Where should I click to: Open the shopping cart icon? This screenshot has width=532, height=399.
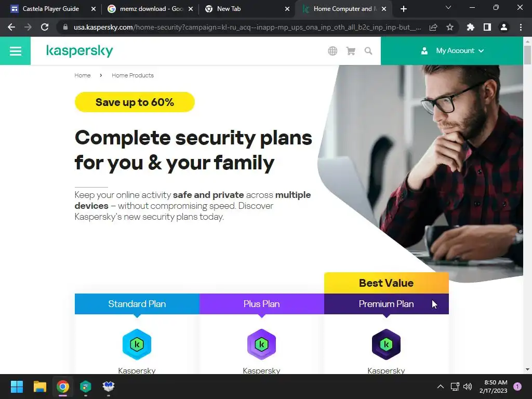coord(351,51)
